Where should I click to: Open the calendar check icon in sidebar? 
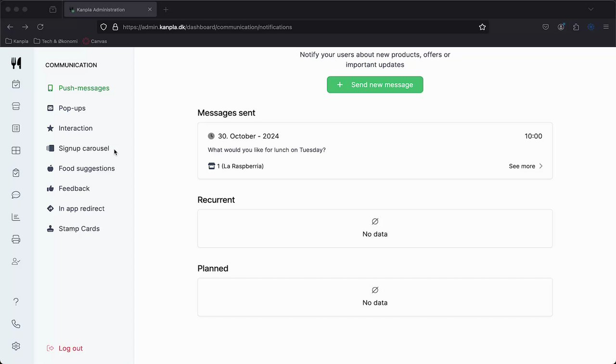pos(16,84)
